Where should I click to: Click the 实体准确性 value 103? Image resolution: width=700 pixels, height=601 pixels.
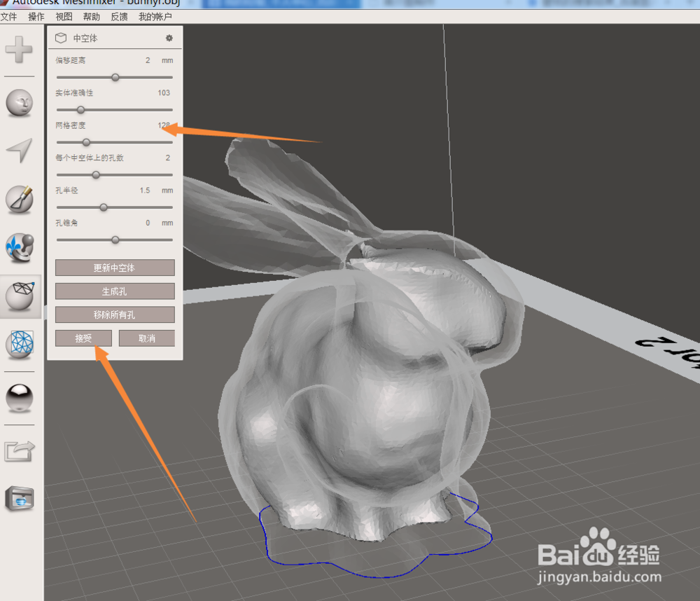click(164, 92)
